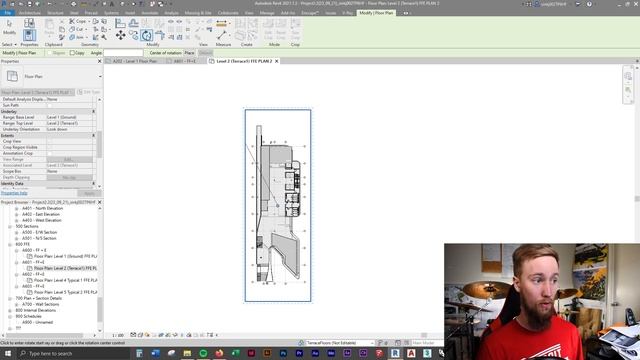
Task: Switch to the Manage ribbon tab
Action: [267, 13]
